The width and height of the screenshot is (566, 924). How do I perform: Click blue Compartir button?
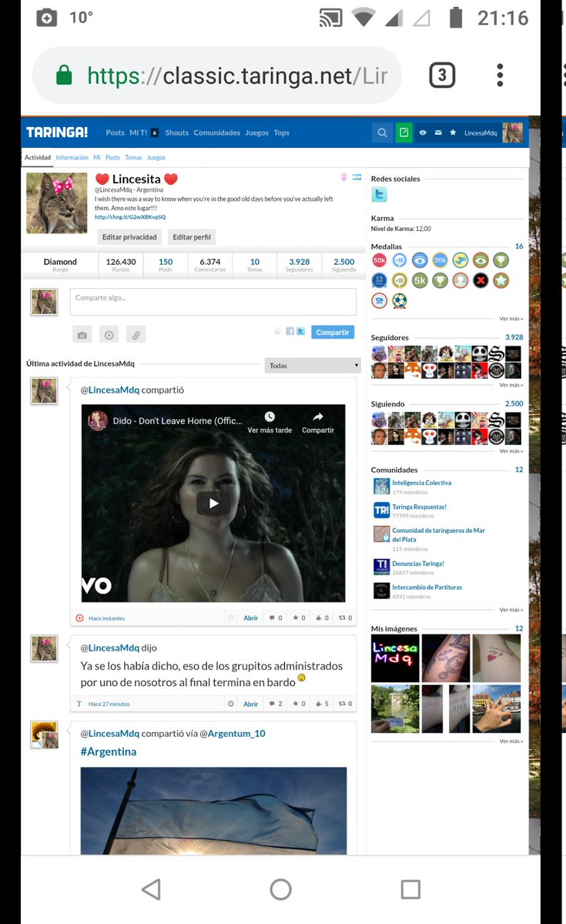coord(333,332)
